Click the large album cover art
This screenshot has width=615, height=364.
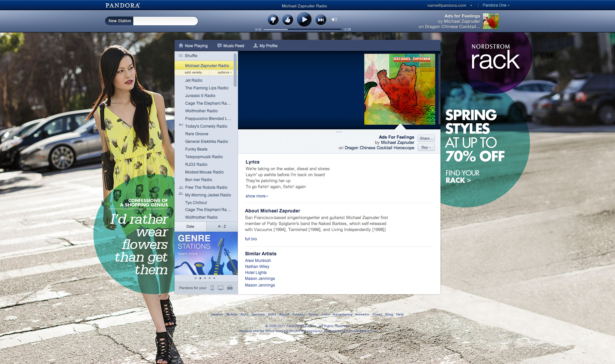tap(400, 89)
